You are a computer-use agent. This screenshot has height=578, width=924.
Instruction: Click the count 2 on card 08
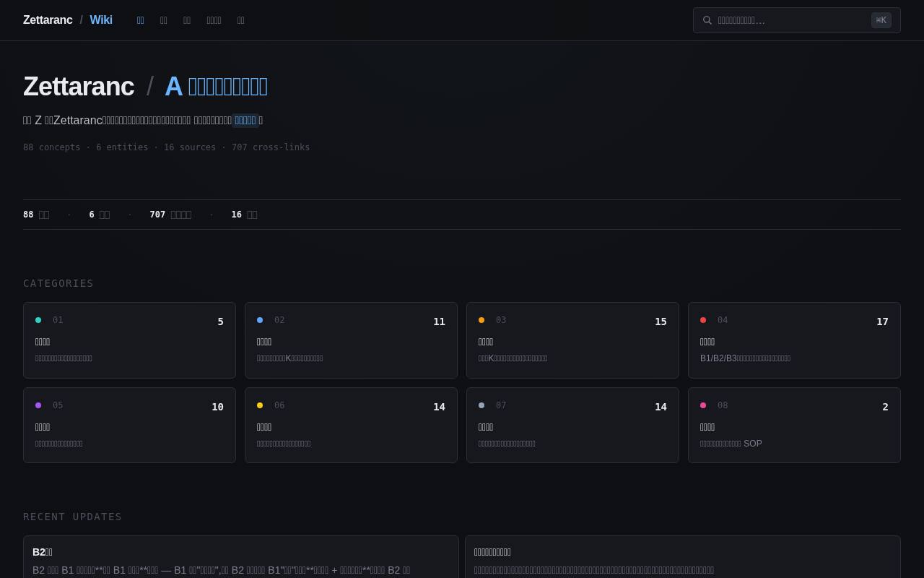coord(885,407)
